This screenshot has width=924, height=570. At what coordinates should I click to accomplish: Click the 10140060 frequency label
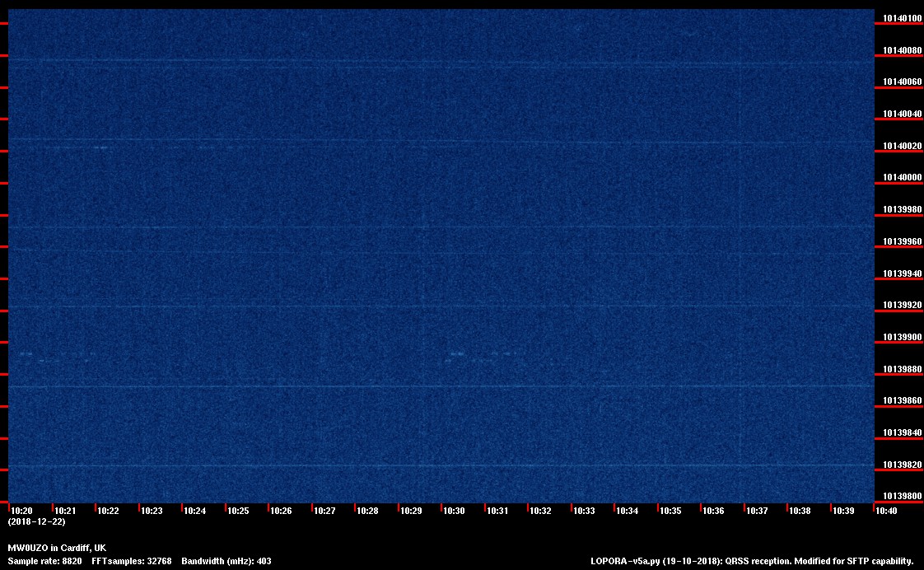tap(902, 82)
